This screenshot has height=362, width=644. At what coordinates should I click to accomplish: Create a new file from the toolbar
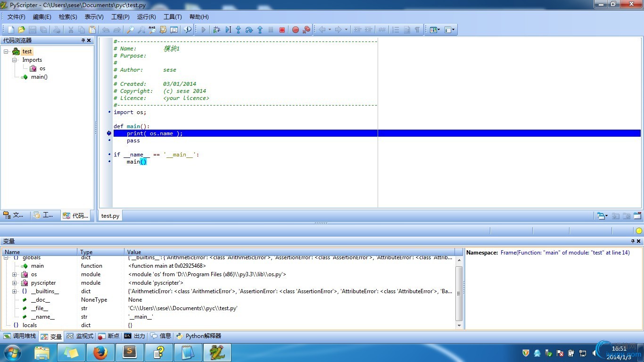click(x=11, y=30)
